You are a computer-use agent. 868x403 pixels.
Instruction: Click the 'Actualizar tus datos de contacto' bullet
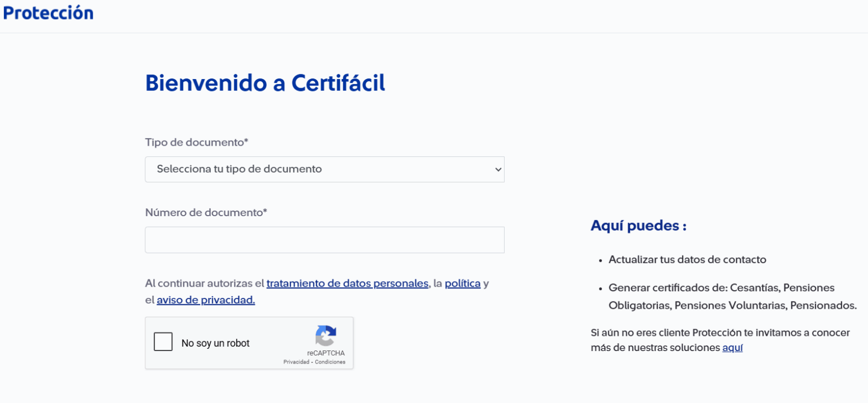pyautogui.click(x=687, y=259)
